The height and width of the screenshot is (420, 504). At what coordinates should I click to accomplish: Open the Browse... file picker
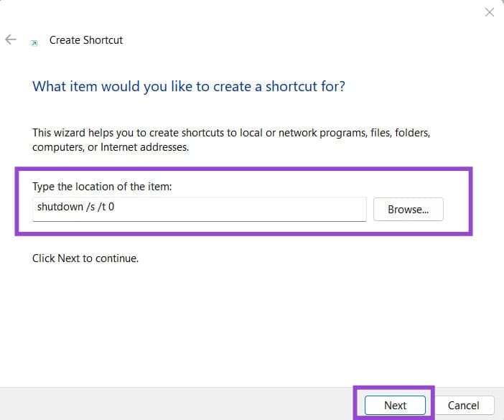(408, 210)
